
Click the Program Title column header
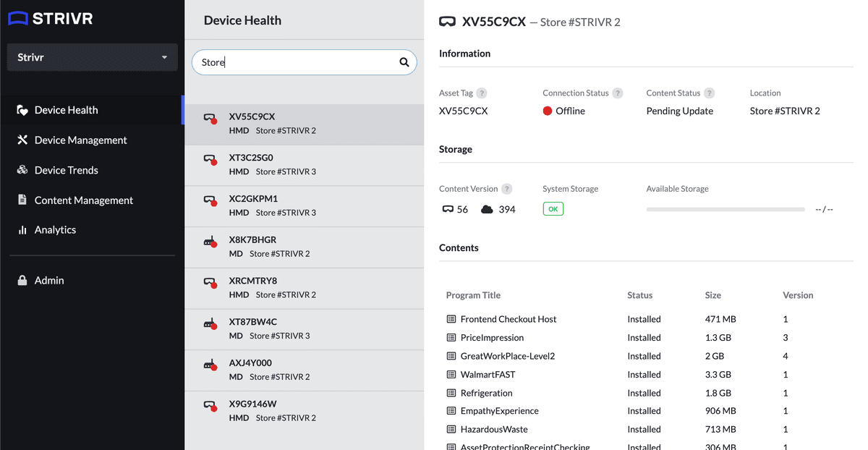pyautogui.click(x=473, y=295)
